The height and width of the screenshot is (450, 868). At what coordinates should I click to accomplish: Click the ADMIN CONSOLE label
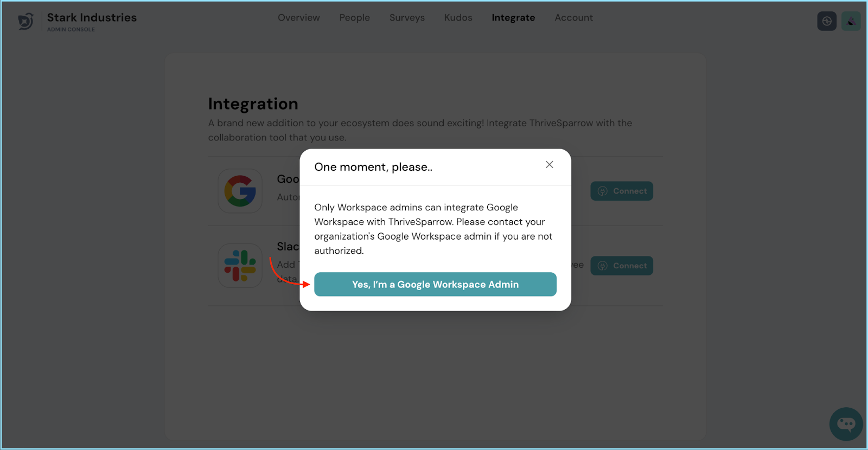tap(71, 29)
